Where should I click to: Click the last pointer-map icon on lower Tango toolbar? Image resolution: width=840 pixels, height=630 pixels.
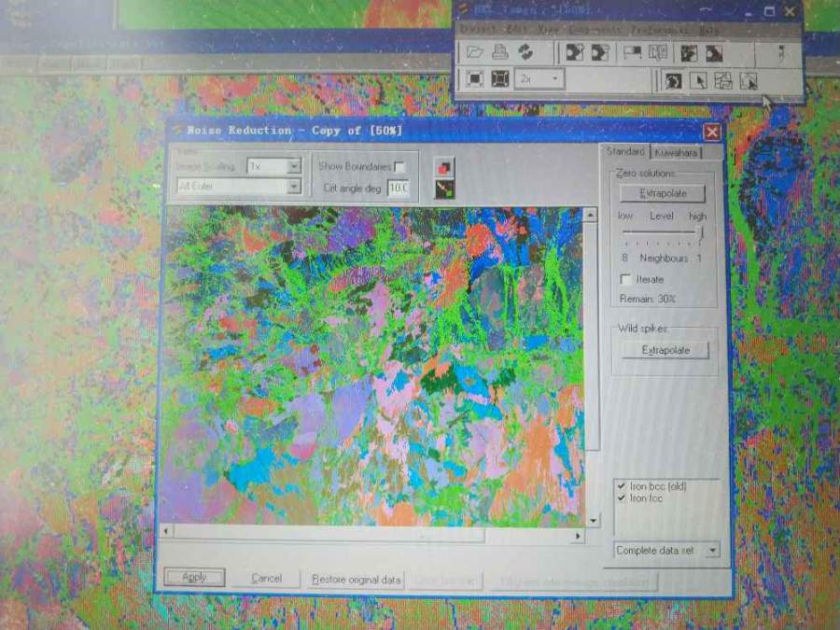tap(749, 81)
